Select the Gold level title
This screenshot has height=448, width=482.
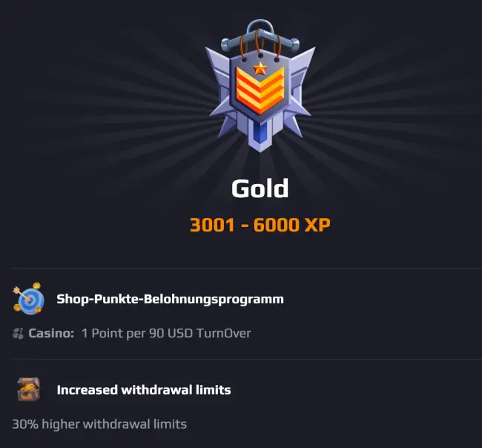click(260, 188)
